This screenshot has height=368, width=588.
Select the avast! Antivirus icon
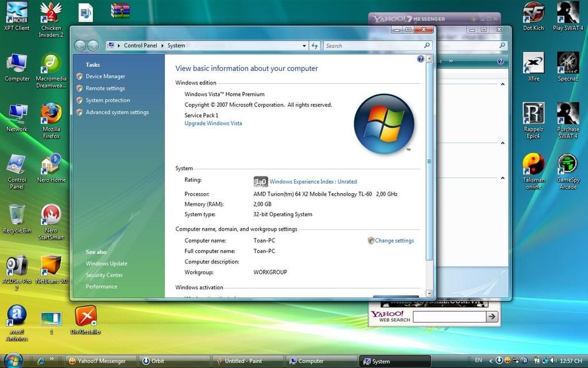(17, 323)
